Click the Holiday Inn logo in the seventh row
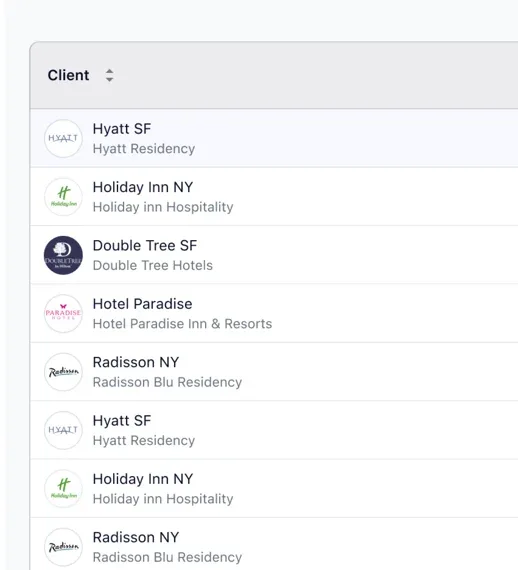 click(x=63, y=489)
